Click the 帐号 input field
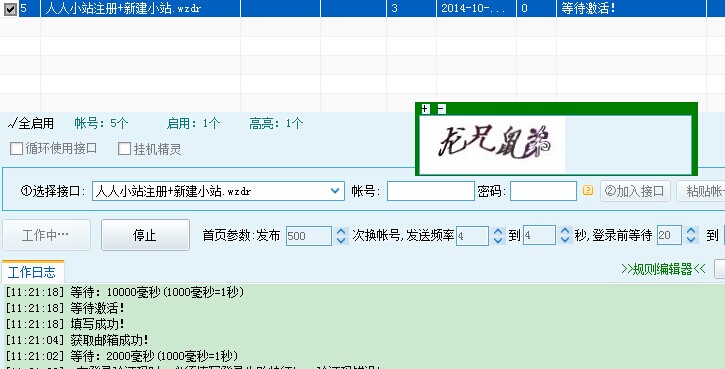The height and width of the screenshot is (369, 725). (x=430, y=191)
